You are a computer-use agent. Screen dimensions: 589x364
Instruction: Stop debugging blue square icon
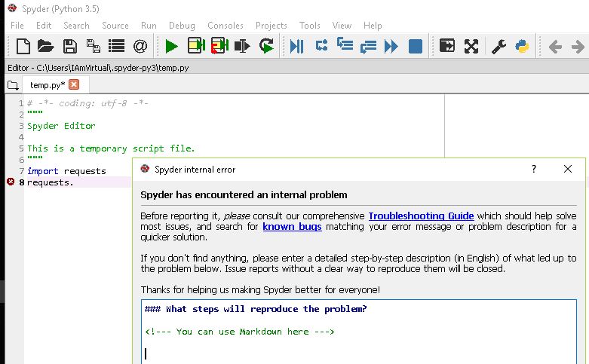click(x=416, y=47)
